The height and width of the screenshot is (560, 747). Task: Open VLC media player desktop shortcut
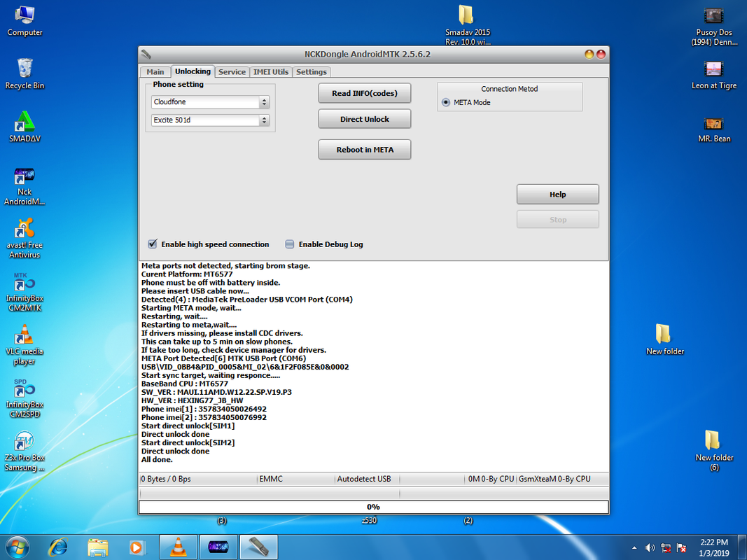point(25,345)
